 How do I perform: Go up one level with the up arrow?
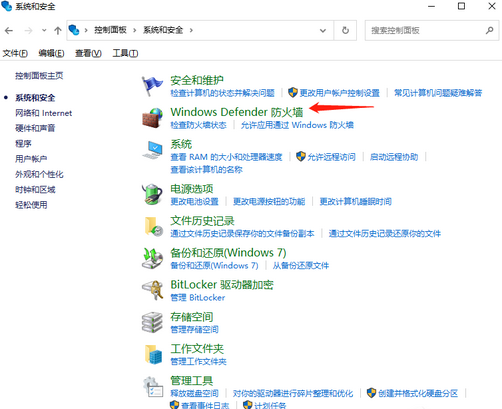click(58, 31)
